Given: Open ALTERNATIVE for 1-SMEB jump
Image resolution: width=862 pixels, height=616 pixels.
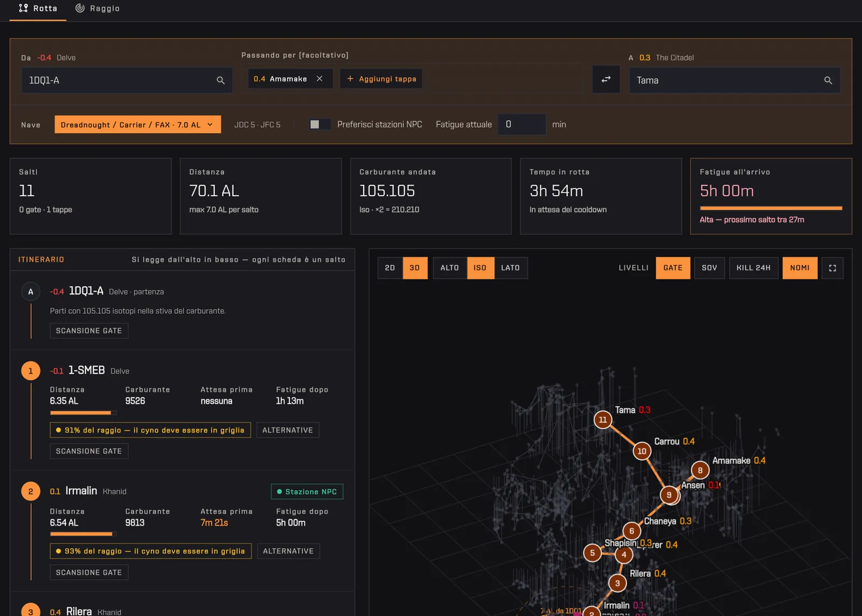Looking at the screenshot, I should point(288,430).
